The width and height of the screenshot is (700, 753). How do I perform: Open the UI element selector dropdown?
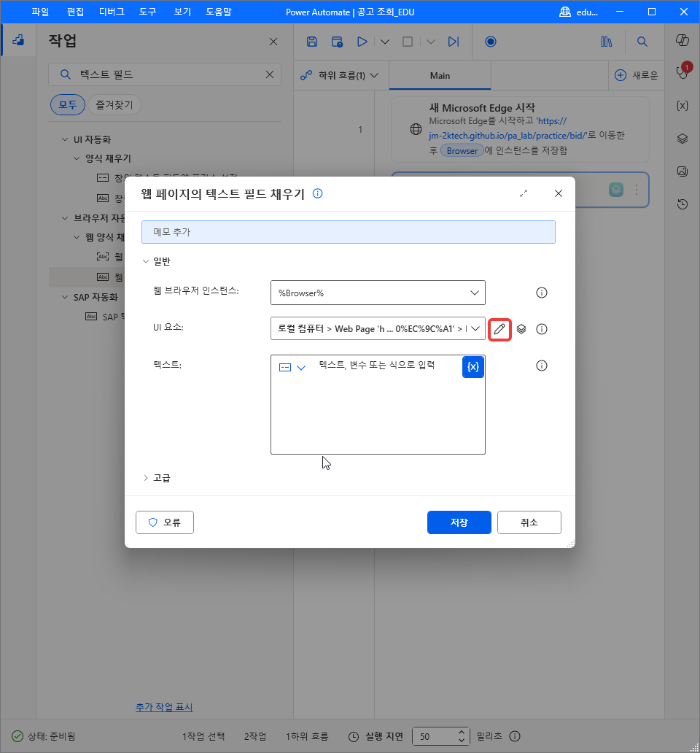pyautogui.click(x=475, y=329)
